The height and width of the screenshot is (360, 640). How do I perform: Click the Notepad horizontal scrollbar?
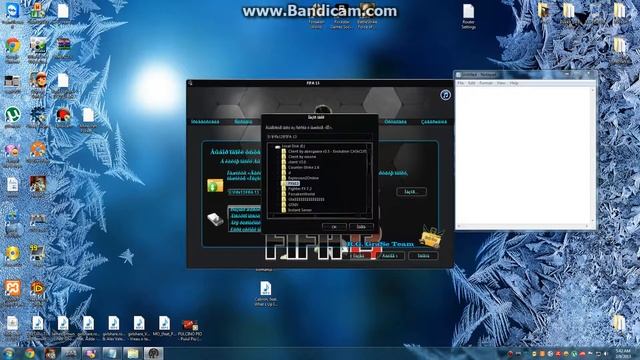coord(524,226)
